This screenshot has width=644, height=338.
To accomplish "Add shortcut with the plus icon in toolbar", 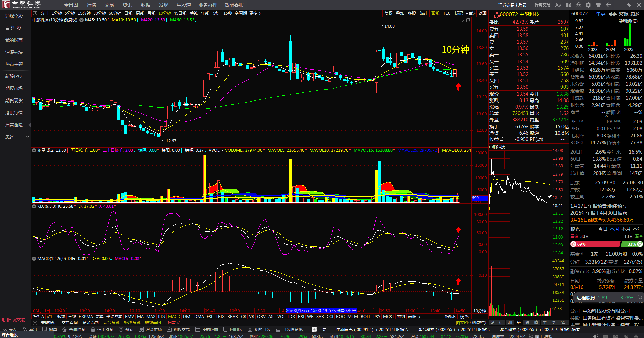I will tap(314, 329).
